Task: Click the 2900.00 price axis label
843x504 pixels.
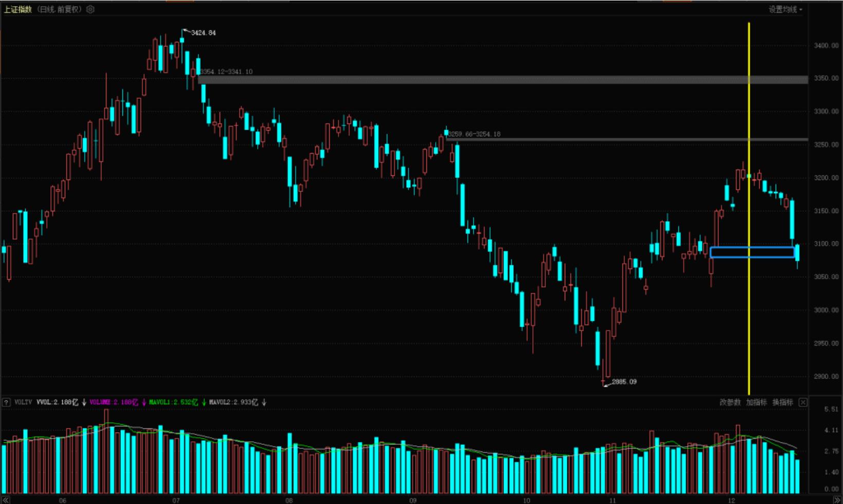Action: 826,376
